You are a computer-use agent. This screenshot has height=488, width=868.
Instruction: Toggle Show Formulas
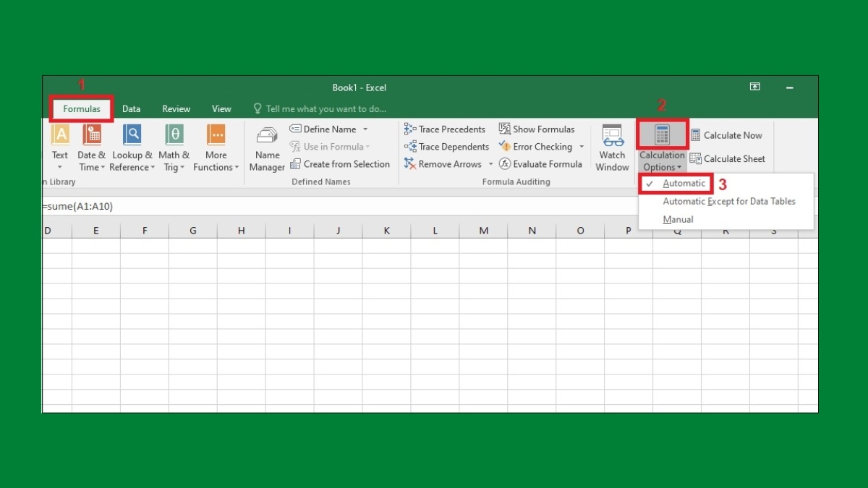537,129
